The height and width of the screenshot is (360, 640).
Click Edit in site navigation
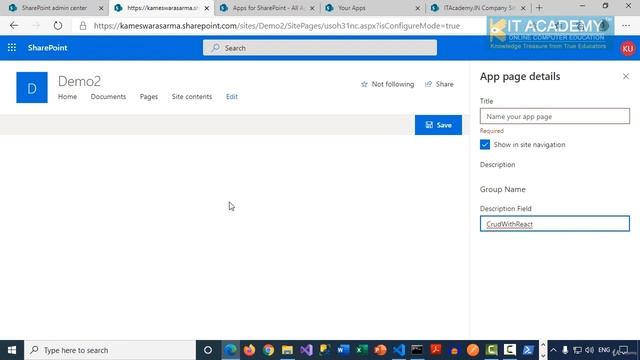click(x=232, y=97)
